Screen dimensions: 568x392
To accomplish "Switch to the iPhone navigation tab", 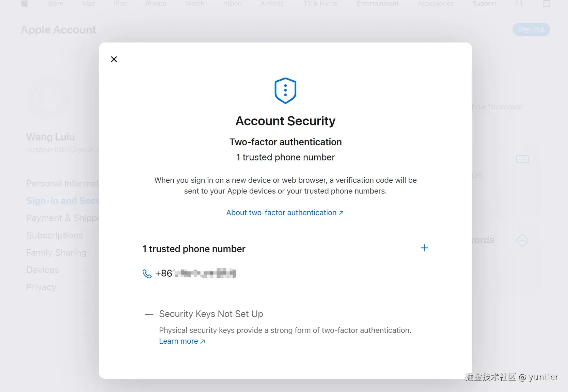I will [x=155, y=4].
